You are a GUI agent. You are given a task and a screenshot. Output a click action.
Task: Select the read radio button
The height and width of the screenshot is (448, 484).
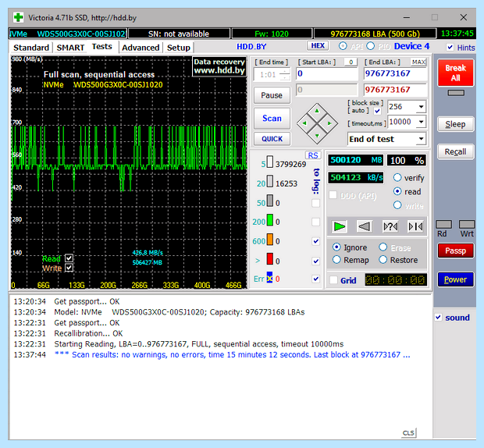pyautogui.click(x=397, y=191)
